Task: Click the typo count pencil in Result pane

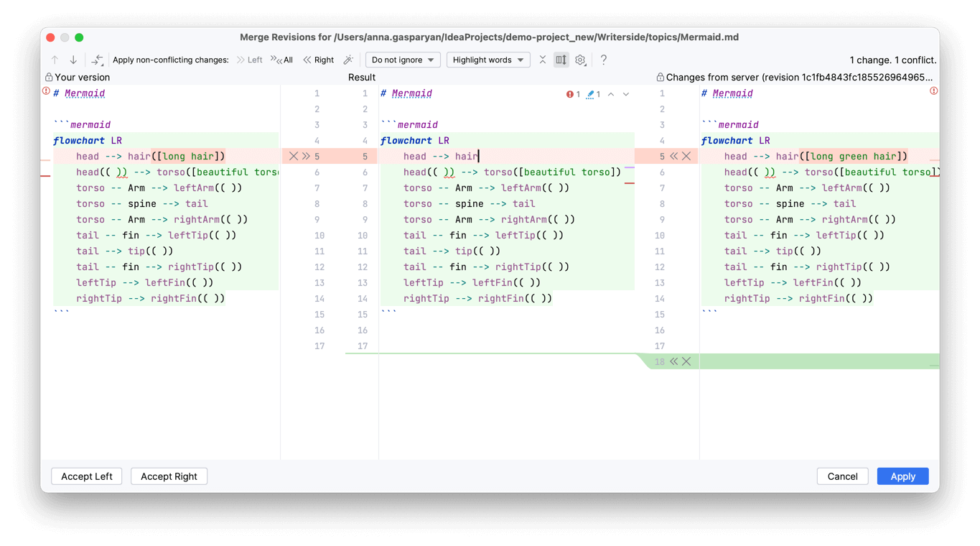Action: coord(593,94)
